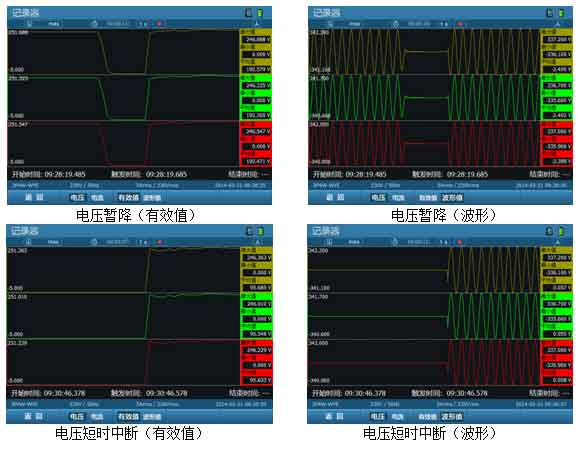
Task: Switch to 有效值 in the 电压暂降（波形） screen
Action: coord(428,198)
